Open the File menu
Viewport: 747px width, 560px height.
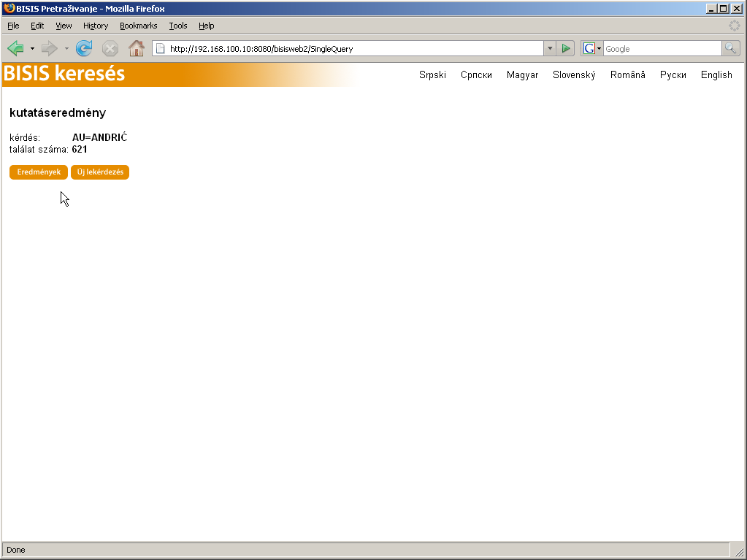point(13,26)
